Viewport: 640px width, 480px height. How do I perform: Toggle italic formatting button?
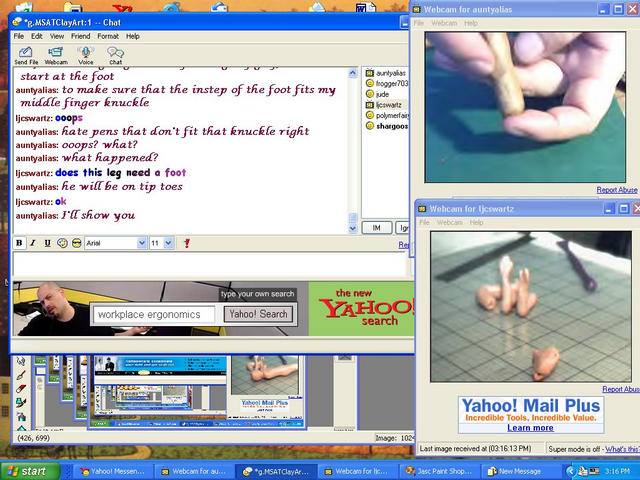tap(33, 243)
